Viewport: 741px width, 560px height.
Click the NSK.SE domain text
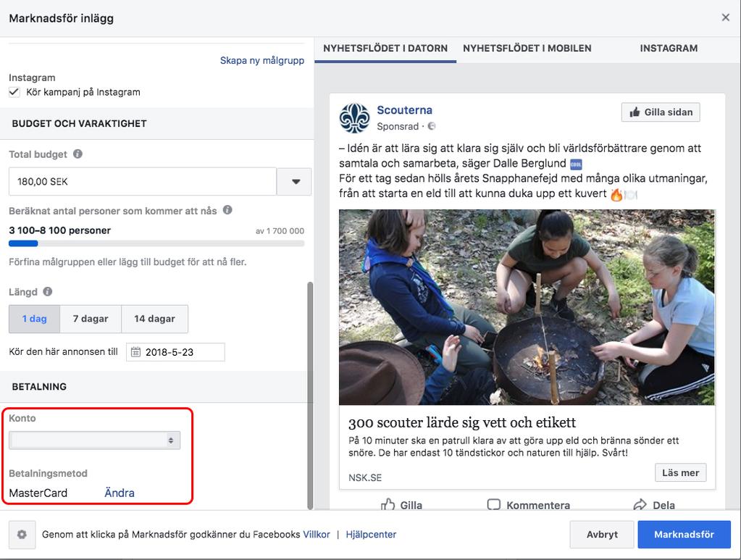coord(365,477)
